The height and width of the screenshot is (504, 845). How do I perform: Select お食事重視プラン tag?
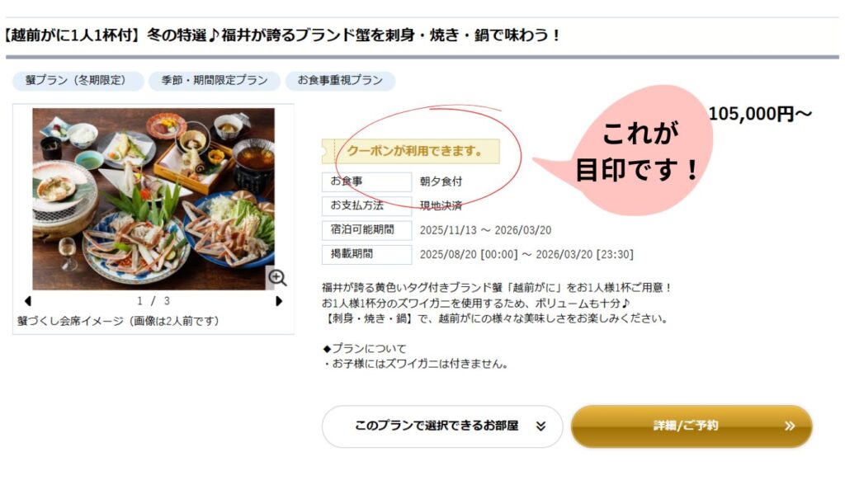(x=340, y=81)
